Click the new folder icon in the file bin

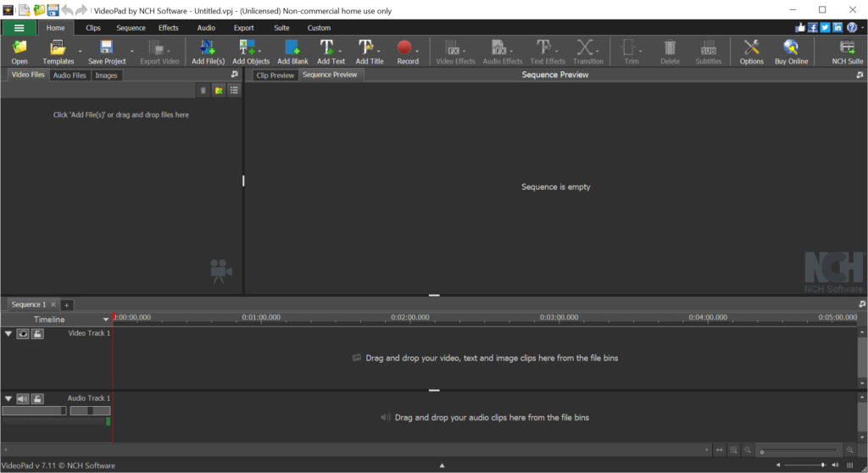(219, 91)
